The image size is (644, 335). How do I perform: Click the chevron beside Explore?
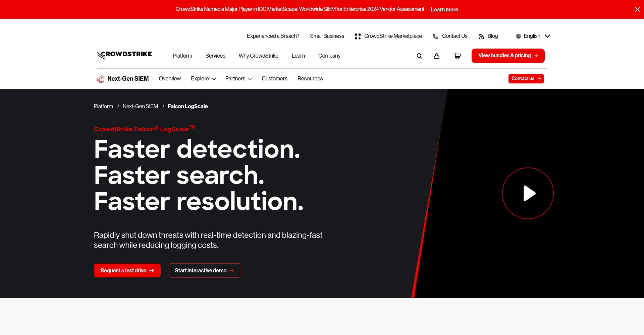click(214, 79)
